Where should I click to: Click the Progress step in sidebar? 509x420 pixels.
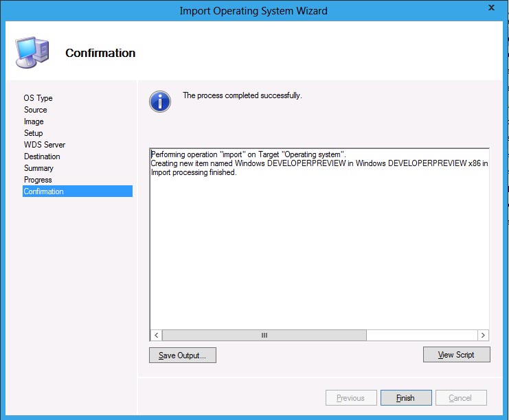click(38, 180)
